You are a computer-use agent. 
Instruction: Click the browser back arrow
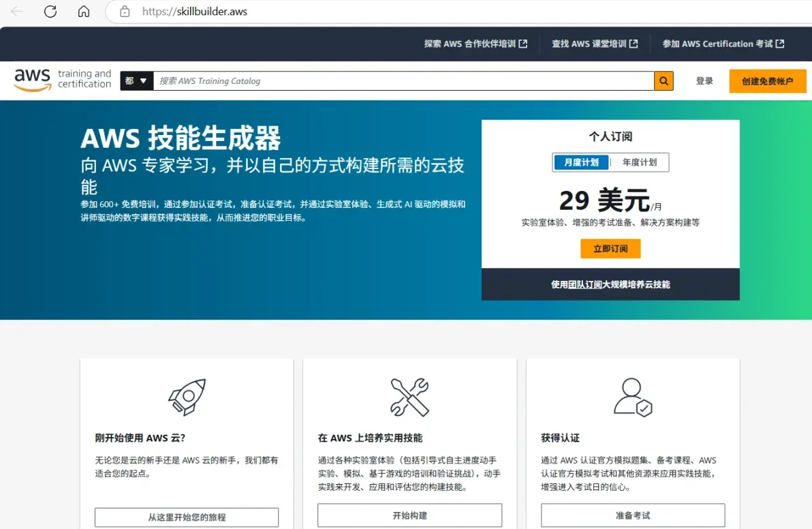point(17,12)
